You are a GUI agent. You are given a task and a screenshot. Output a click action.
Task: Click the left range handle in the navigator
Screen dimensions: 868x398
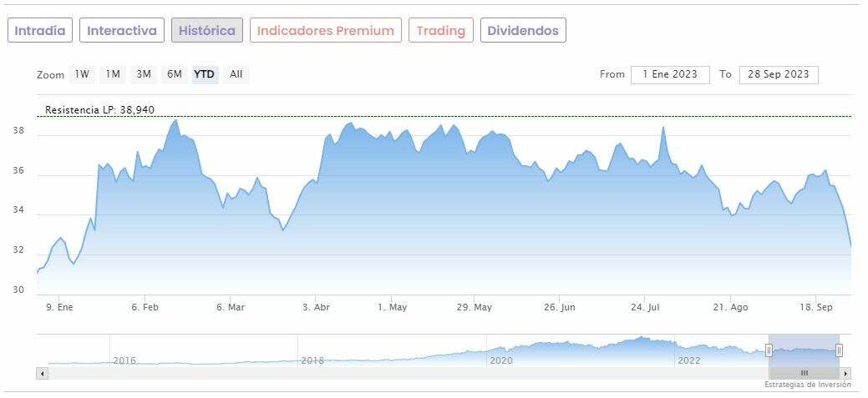pyautogui.click(x=769, y=350)
